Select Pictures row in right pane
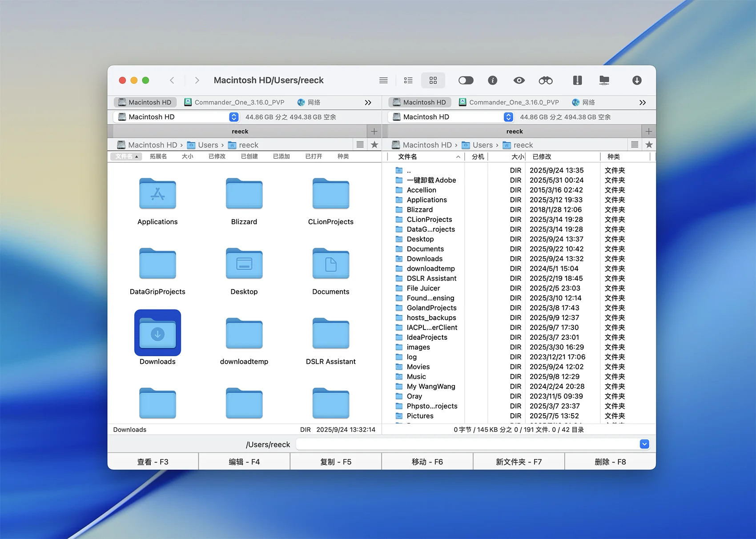The image size is (756, 539). click(518, 416)
